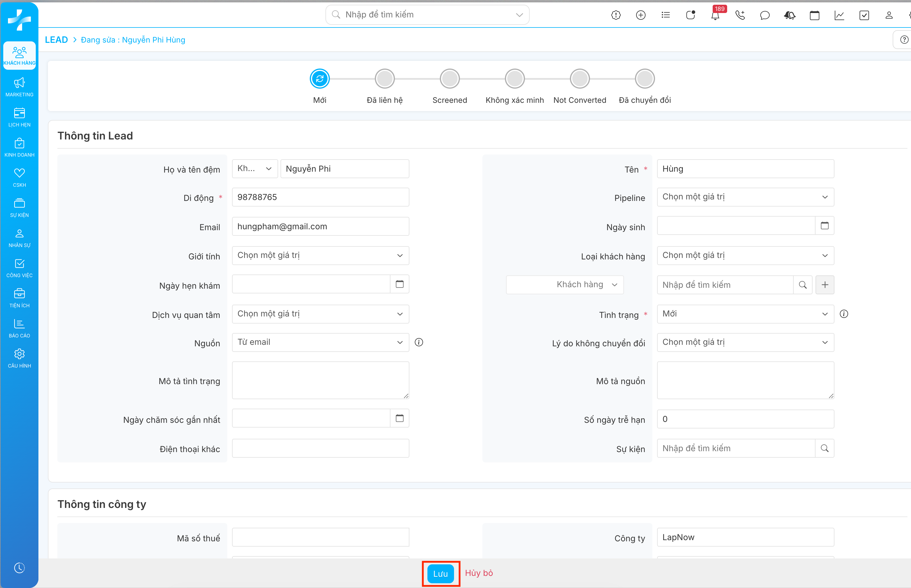The height and width of the screenshot is (588, 911).
Task: Open Ngày sinh date picker icon
Action: click(824, 226)
